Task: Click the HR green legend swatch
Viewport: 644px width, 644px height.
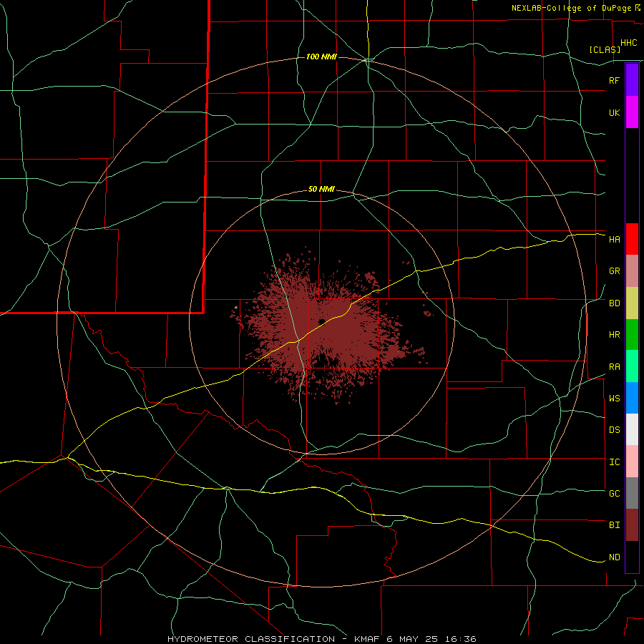Action: [x=632, y=335]
